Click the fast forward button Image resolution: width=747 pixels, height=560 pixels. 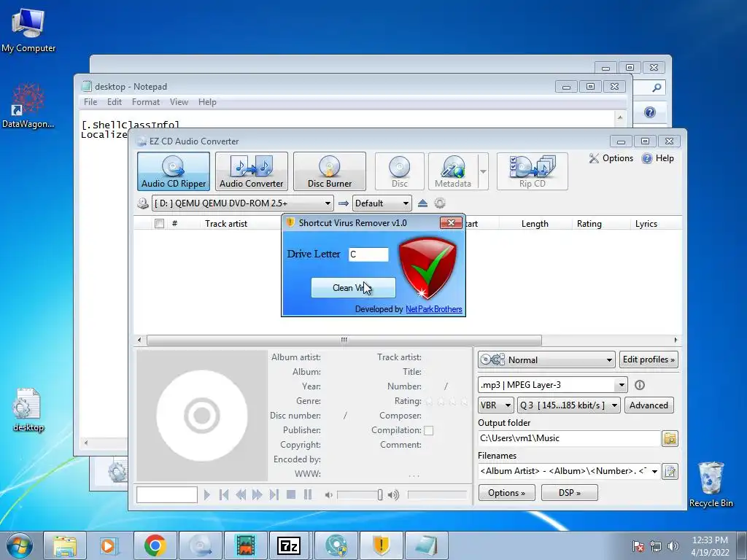(x=258, y=495)
